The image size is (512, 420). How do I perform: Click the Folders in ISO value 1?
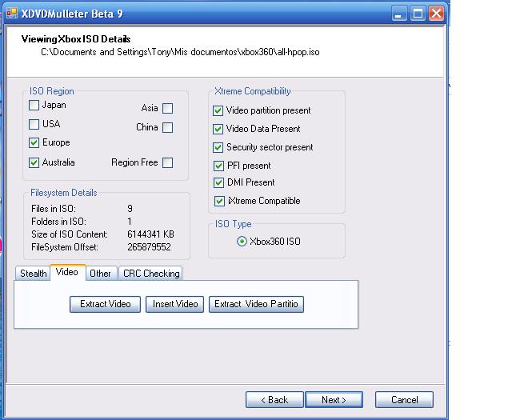click(130, 222)
